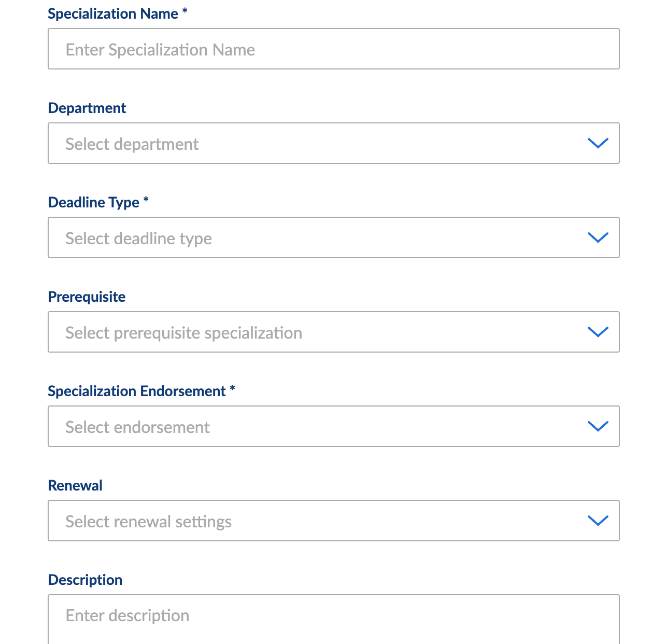Viewport: 652px width, 644px height.
Task: Click the required asterisk beside Specialization Endorsement
Action: click(x=233, y=388)
